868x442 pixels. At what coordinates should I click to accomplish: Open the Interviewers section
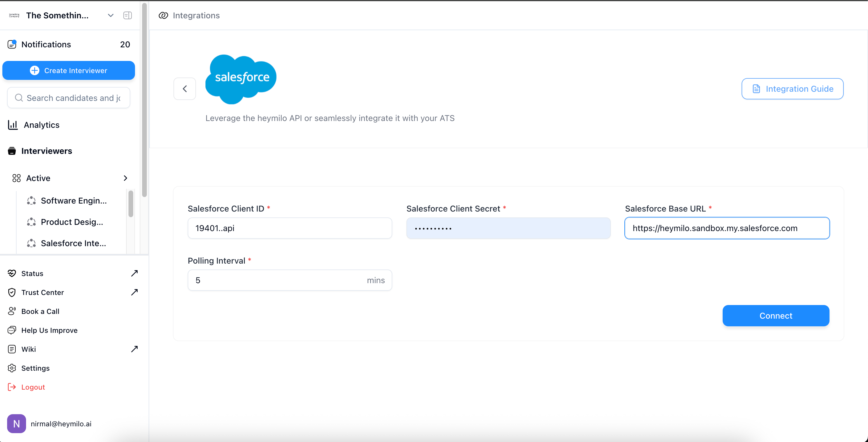click(x=47, y=151)
